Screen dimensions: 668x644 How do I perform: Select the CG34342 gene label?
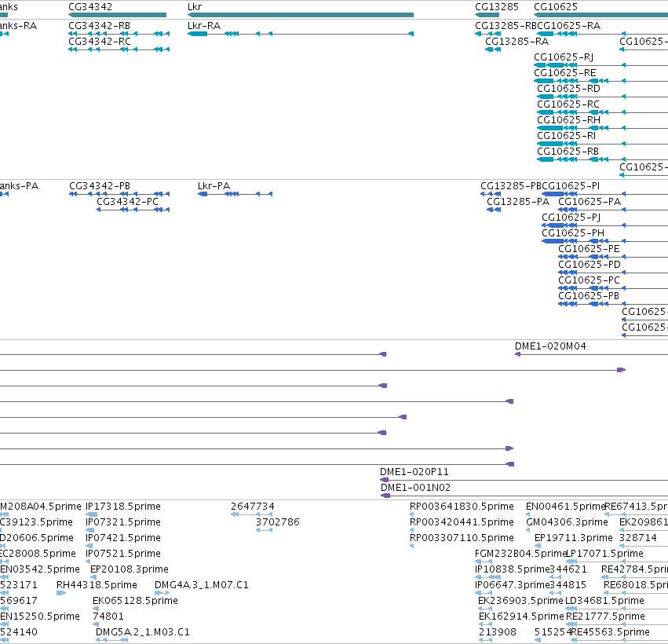[90, 7]
